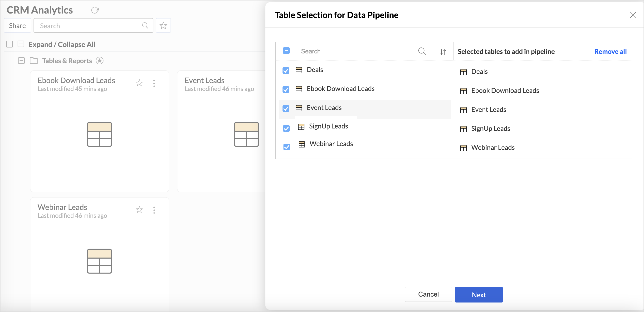
Task: Click the Next button
Action: 478,294
